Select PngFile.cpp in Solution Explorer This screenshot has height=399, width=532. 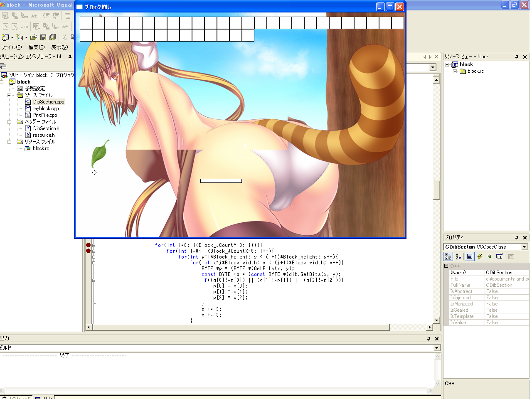coord(45,115)
